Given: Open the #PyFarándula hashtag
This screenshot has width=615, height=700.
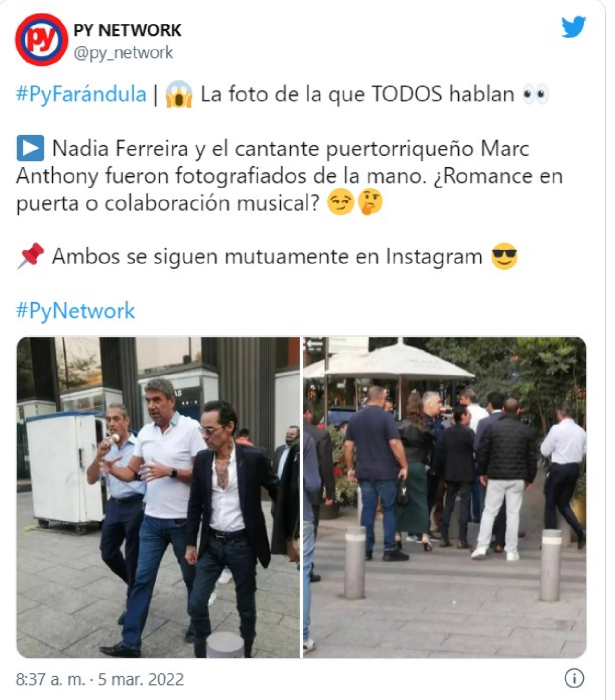Looking at the screenshot, I should 81,94.
